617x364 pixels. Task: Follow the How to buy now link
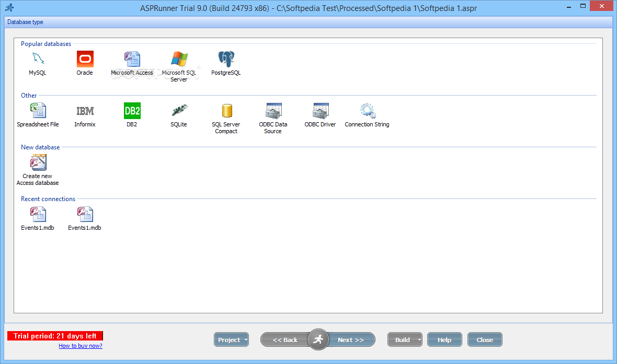[81, 346]
